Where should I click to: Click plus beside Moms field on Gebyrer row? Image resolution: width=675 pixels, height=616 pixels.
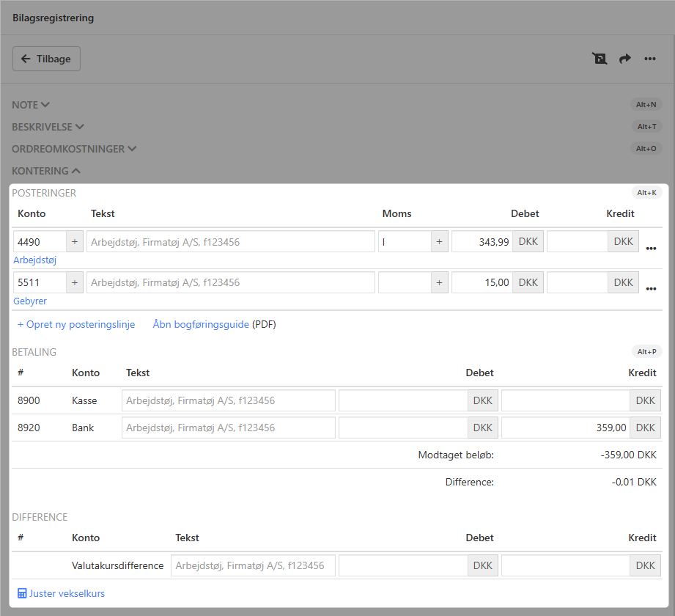click(439, 283)
